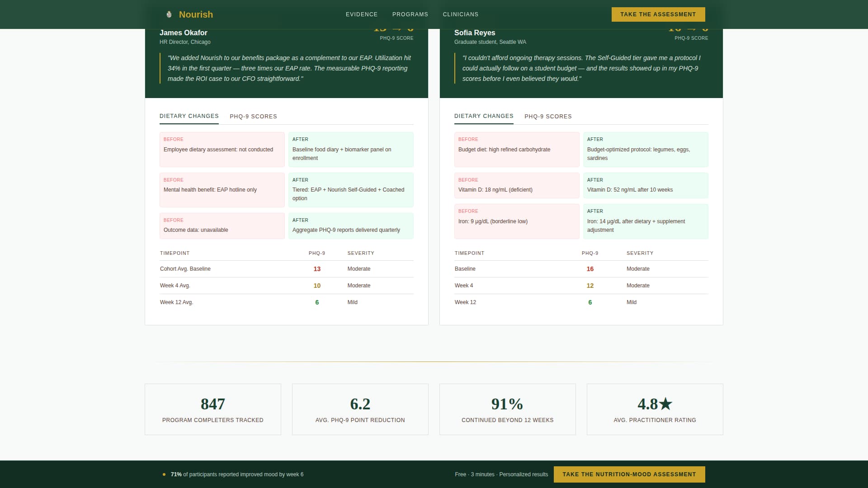Click 'Graduate student, Seattle WA' subtitle
This screenshot has height=488, width=868.
(490, 42)
